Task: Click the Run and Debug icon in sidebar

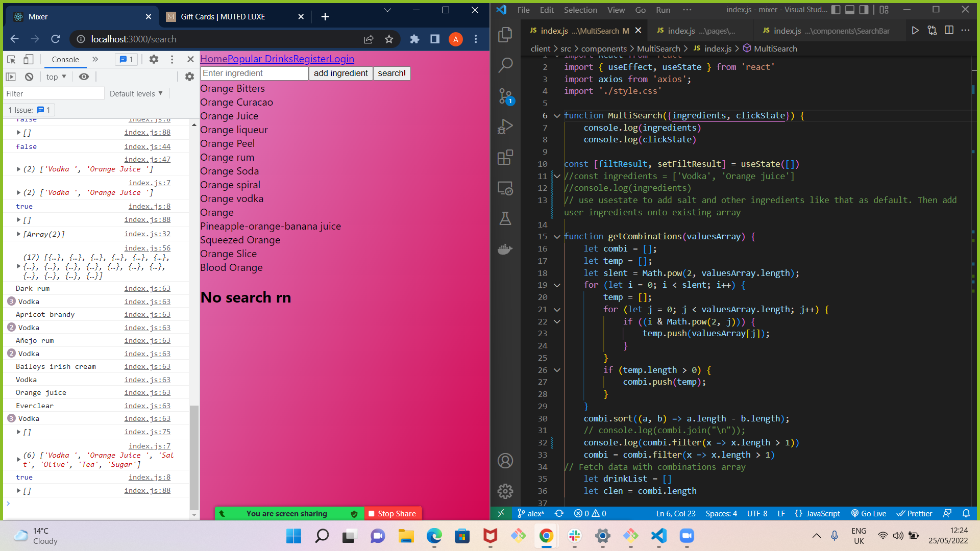Action: (x=506, y=127)
